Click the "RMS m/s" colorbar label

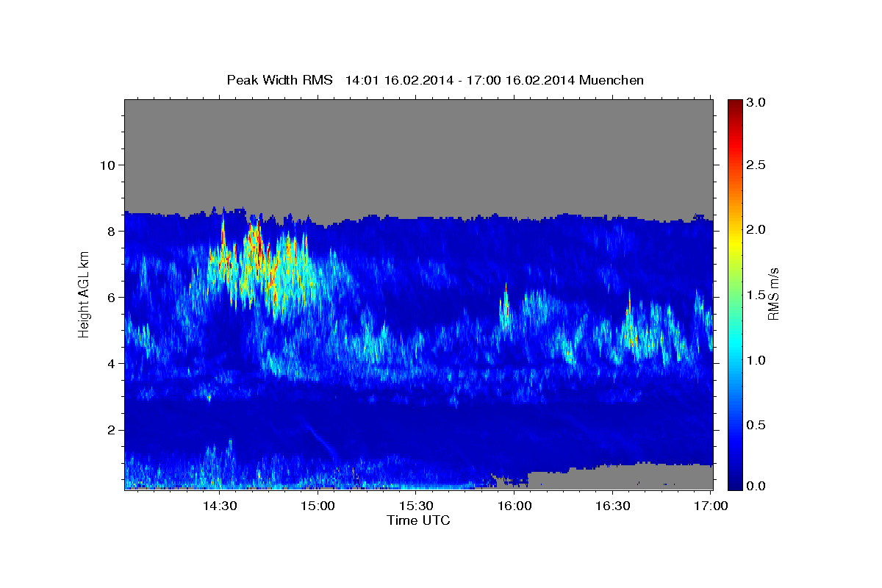773,294
